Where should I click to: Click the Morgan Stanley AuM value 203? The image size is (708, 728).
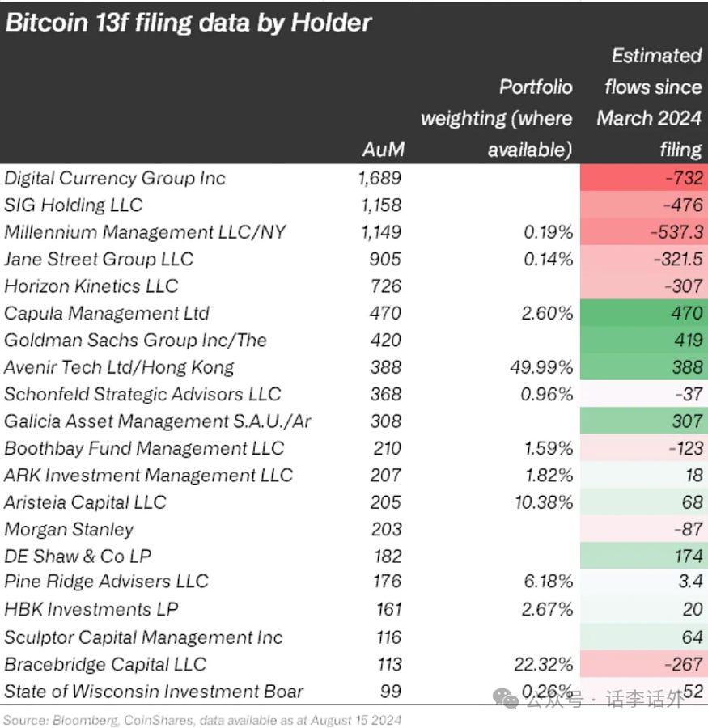point(386,529)
